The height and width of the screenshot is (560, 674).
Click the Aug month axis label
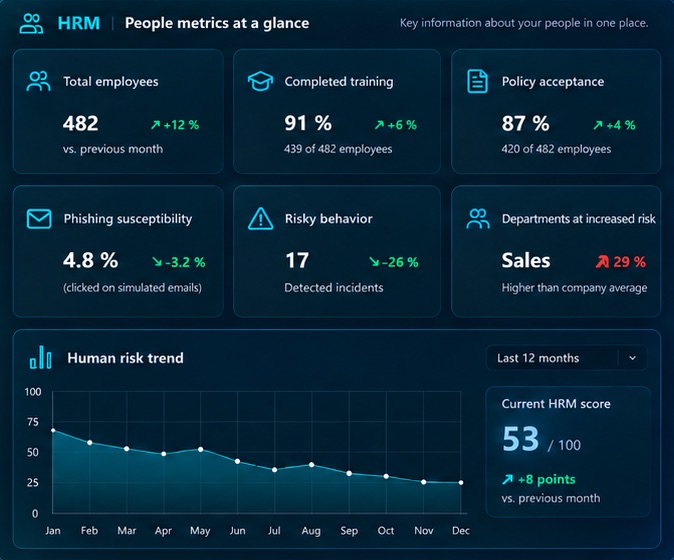pyautogui.click(x=311, y=531)
